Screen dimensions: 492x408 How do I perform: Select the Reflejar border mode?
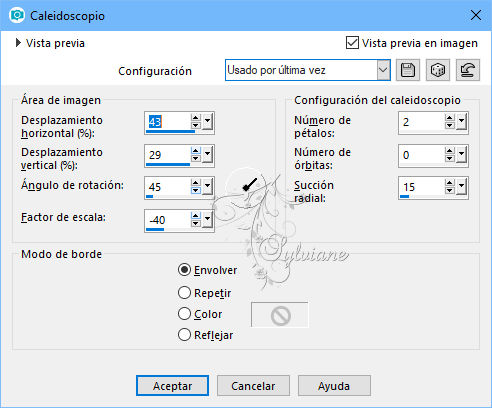point(184,335)
